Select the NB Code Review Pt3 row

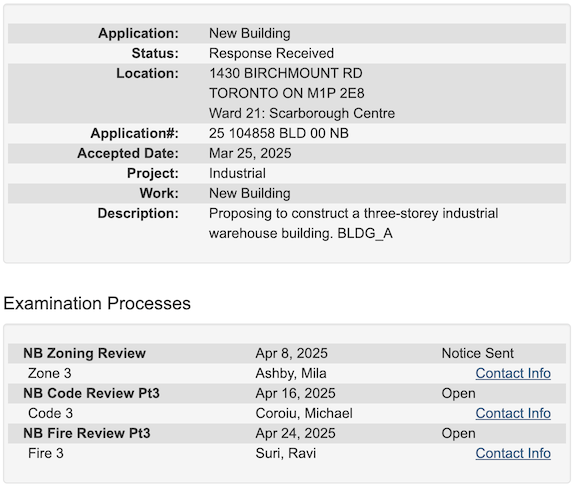287,393
